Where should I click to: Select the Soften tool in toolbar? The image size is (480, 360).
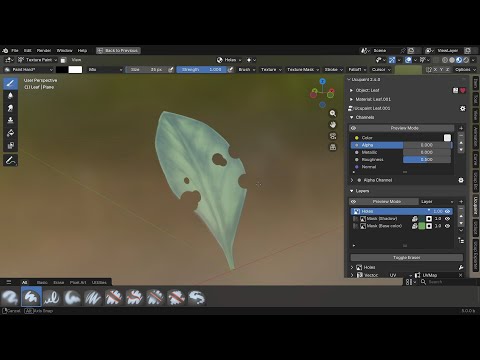[x=10, y=96]
